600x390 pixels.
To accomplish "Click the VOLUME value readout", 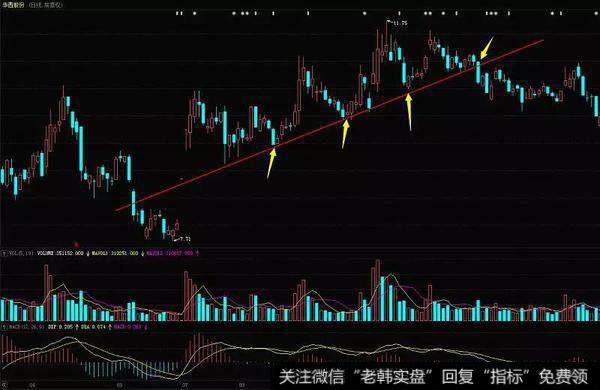I will pos(60,253).
